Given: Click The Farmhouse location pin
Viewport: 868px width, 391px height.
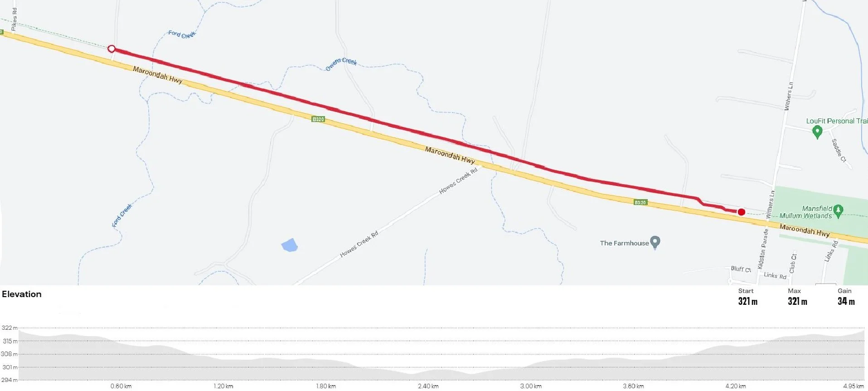Looking at the screenshot, I should (655, 243).
